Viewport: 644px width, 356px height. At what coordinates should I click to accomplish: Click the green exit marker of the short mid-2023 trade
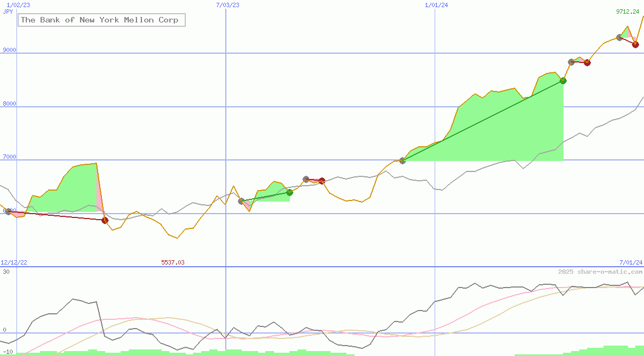pyautogui.click(x=289, y=192)
